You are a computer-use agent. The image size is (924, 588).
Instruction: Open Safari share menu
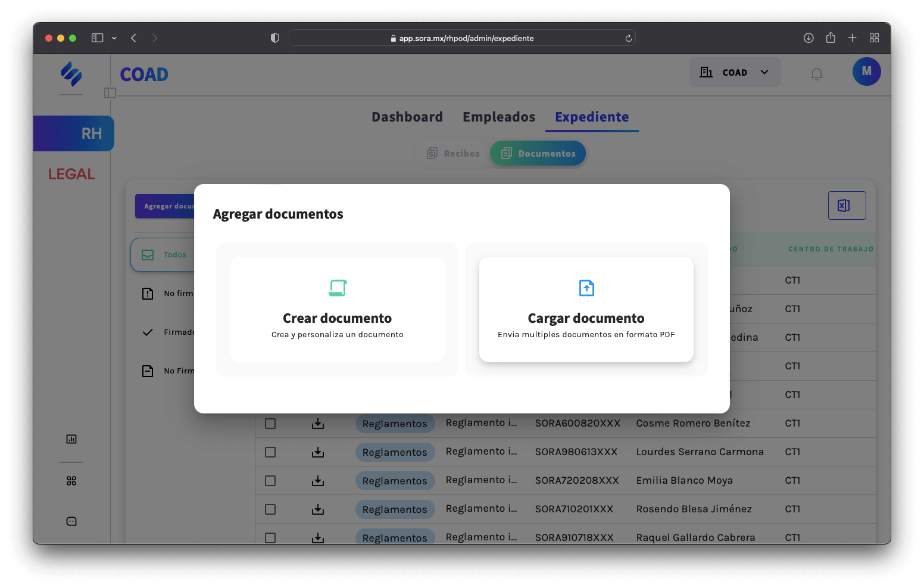831,38
